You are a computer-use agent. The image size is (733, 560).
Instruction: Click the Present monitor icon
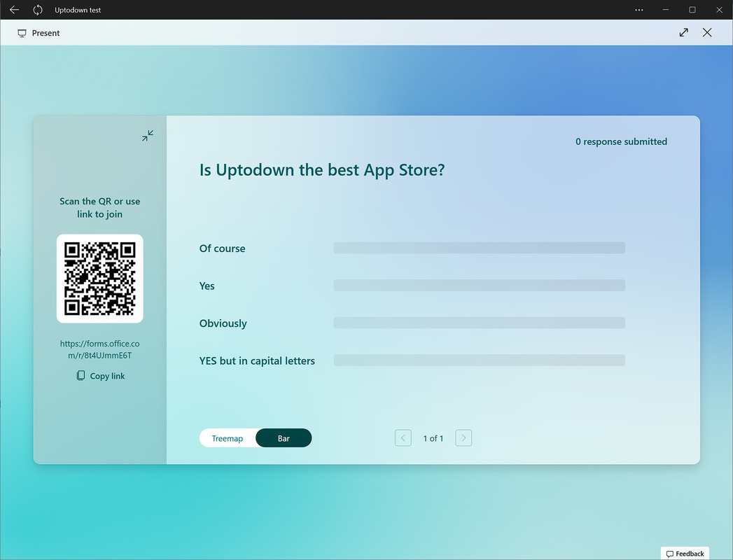22,33
